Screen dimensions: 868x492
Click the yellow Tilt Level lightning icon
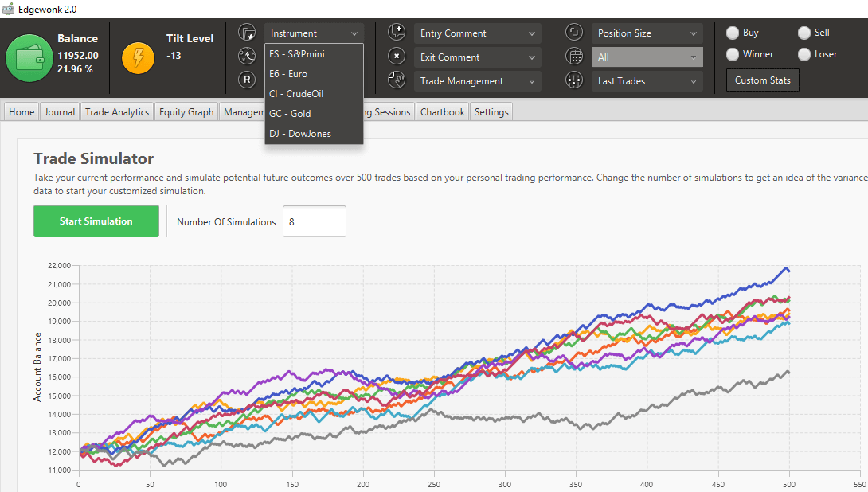[138, 58]
